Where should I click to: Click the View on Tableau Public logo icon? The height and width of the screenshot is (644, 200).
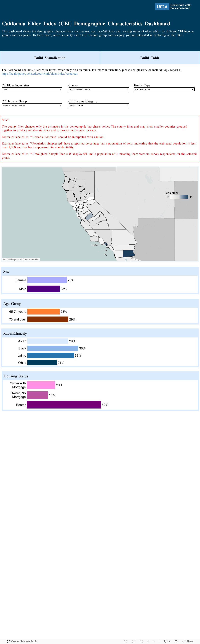click(x=8, y=641)
